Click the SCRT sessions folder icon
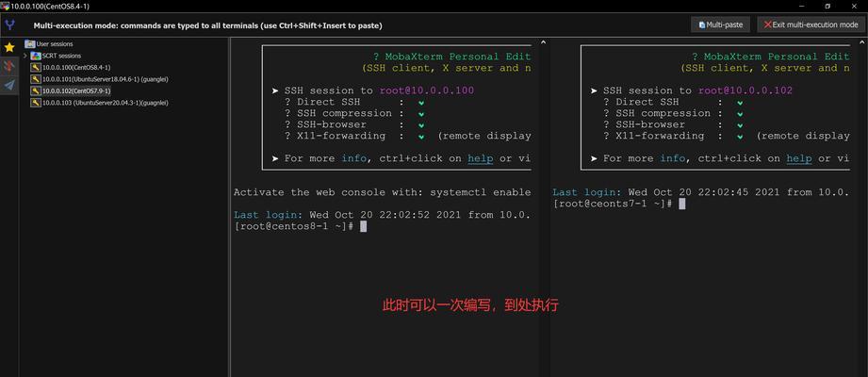Image resolution: width=868 pixels, height=377 pixels. [36, 56]
